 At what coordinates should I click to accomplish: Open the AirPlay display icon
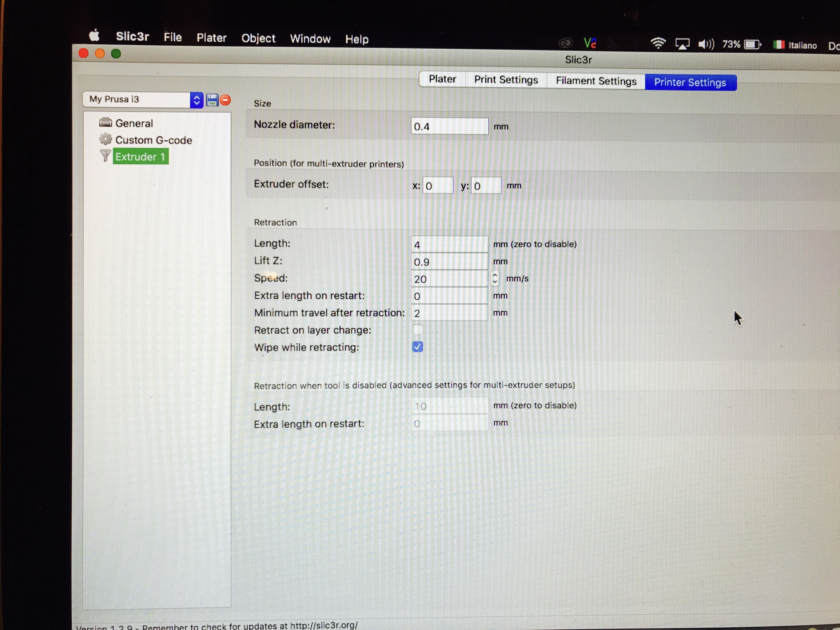[x=682, y=44]
